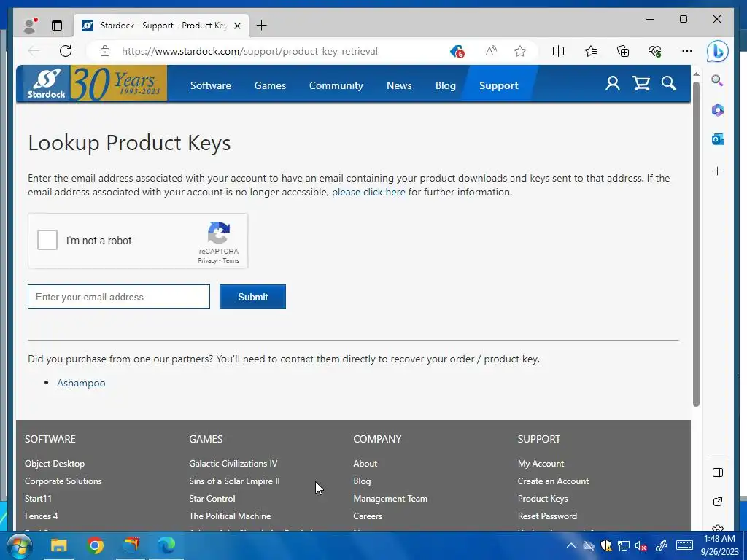Image resolution: width=747 pixels, height=560 pixels.
Task: Click the Stardock logo in the header
Action: (46, 83)
